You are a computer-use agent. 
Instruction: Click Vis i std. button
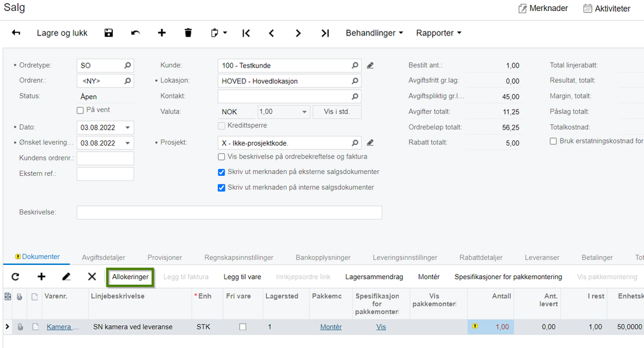pos(337,111)
